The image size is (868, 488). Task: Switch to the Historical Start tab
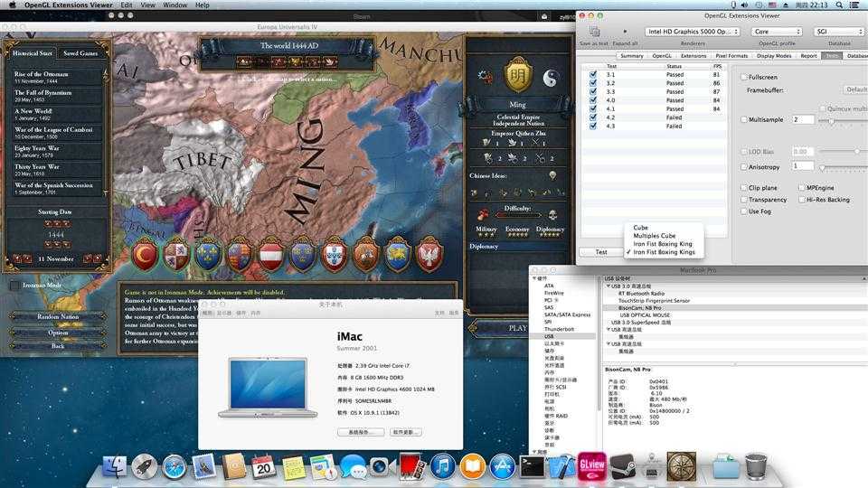pos(33,53)
